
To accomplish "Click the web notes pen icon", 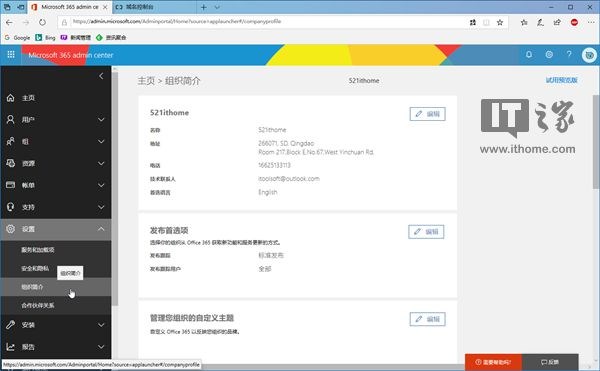I will [x=540, y=23].
